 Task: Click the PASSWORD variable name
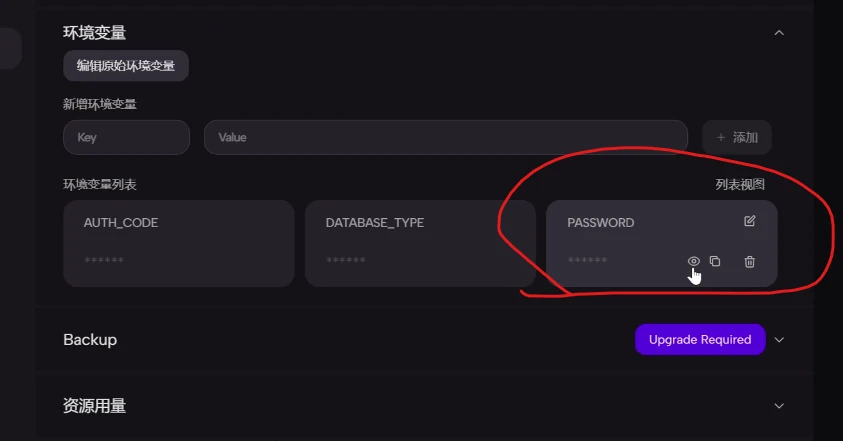tap(601, 223)
